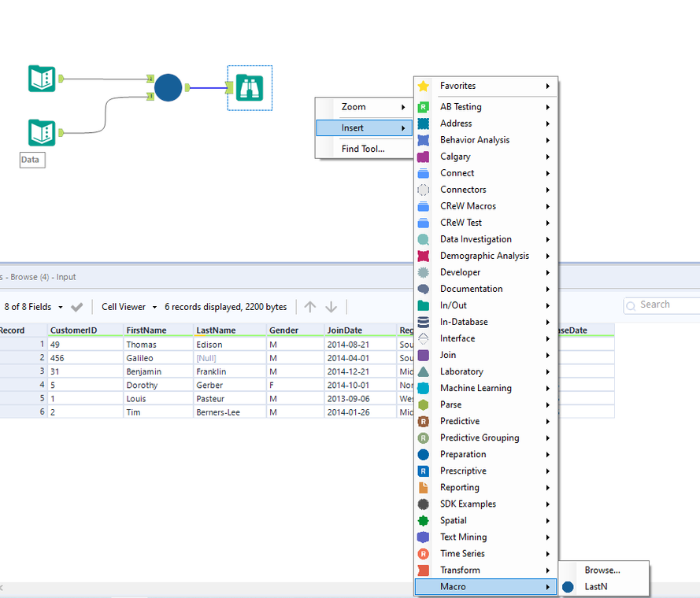This screenshot has height=598, width=700.
Task: Select Browse... in the Macro submenu
Action: click(602, 570)
